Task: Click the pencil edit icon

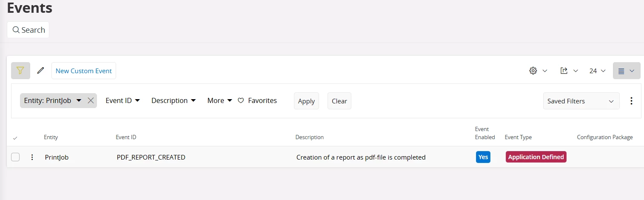Action: point(41,71)
